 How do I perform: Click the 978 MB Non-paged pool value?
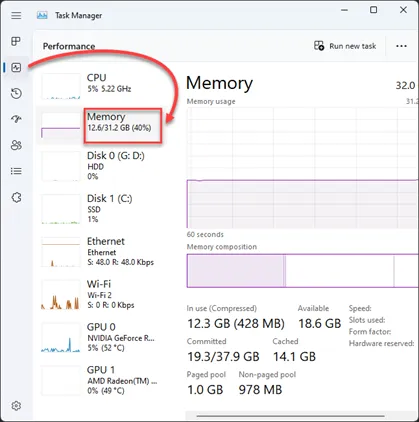[260, 390]
